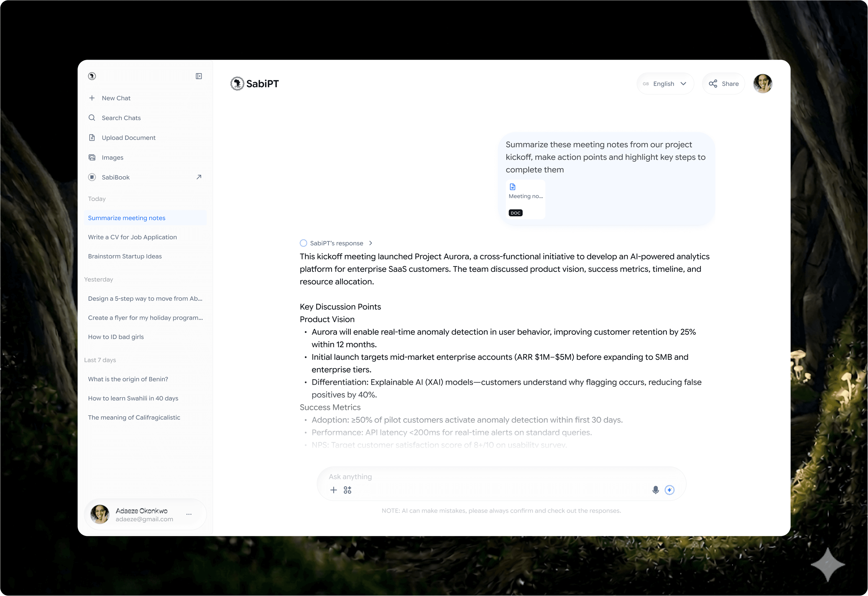Open How to learn Swahili in 40 days chat
The height and width of the screenshot is (596, 868).
click(x=145, y=398)
